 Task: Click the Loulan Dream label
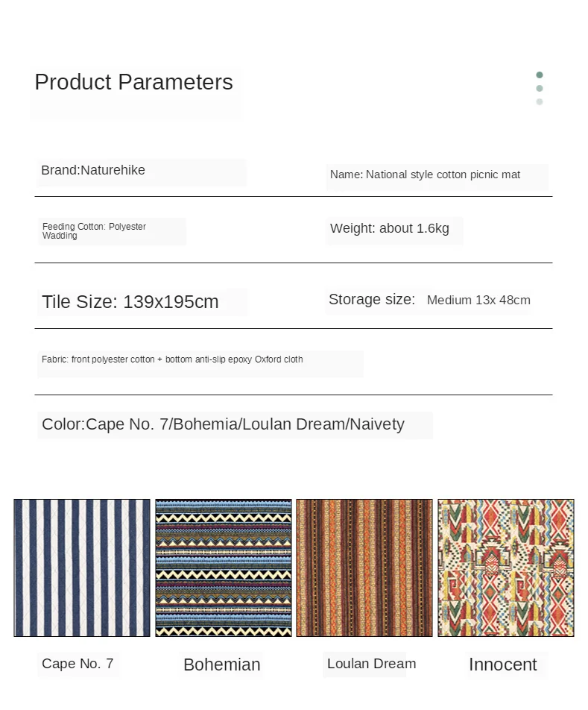point(371,664)
